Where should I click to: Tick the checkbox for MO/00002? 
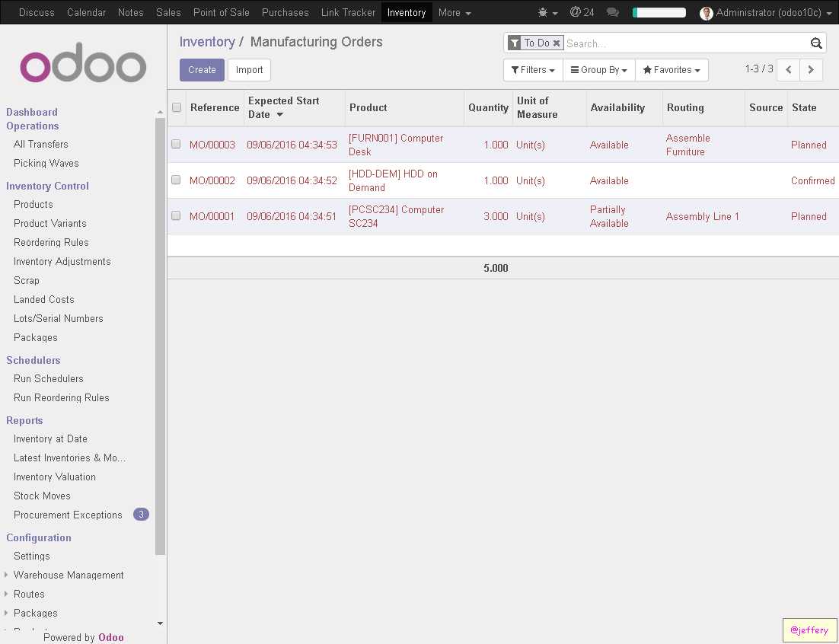pos(176,180)
